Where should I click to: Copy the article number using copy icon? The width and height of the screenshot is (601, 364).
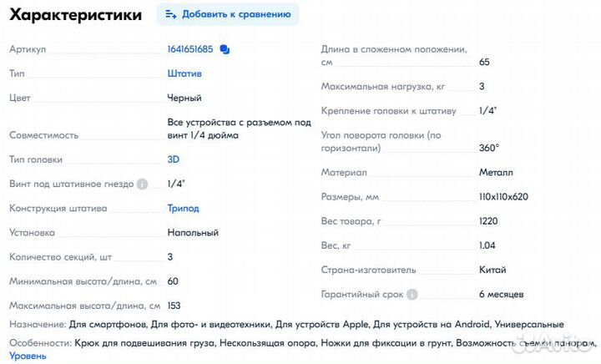[225, 49]
